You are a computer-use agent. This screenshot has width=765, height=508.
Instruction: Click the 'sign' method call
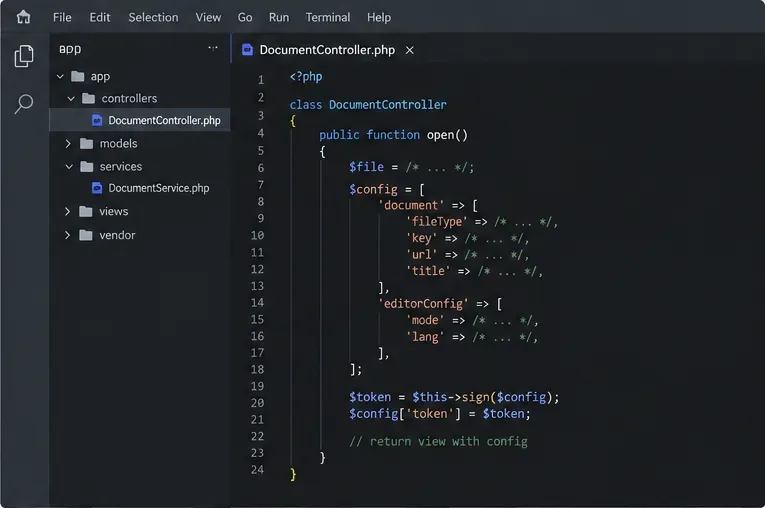point(476,397)
